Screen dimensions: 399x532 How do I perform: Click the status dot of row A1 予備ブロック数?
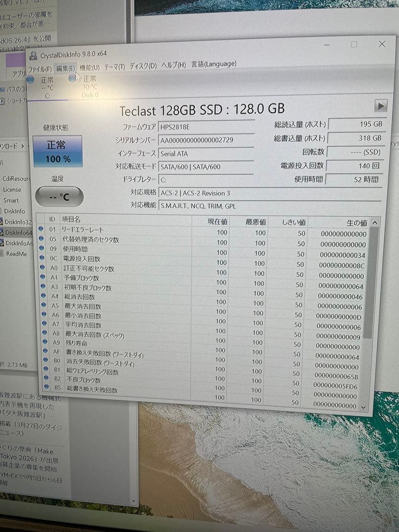pos(43,276)
